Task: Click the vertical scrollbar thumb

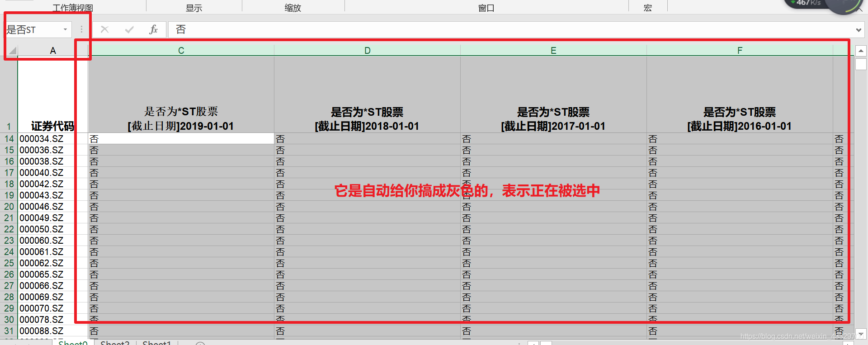Action: pyautogui.click(x=861, y=64)
